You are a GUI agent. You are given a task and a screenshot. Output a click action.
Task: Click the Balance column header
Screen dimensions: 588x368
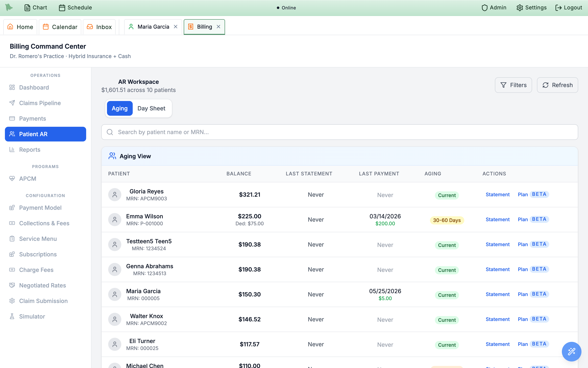click(x=239, y=174)
